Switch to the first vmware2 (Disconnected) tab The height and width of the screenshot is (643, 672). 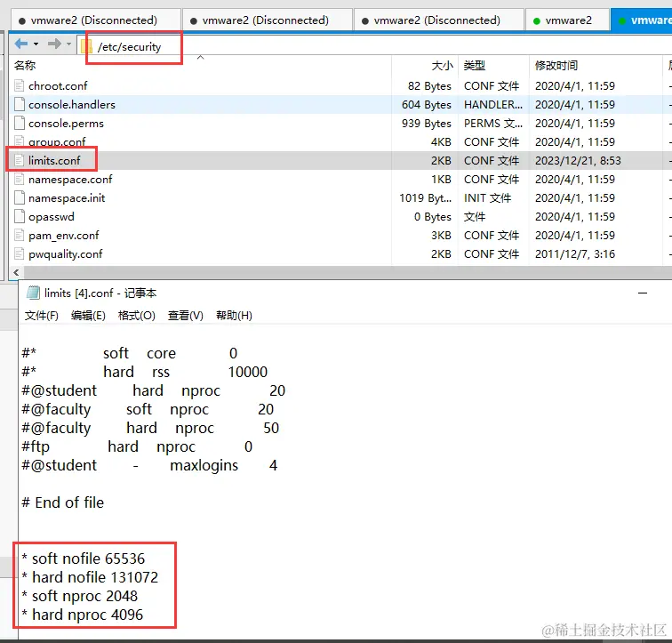[94, 20]
